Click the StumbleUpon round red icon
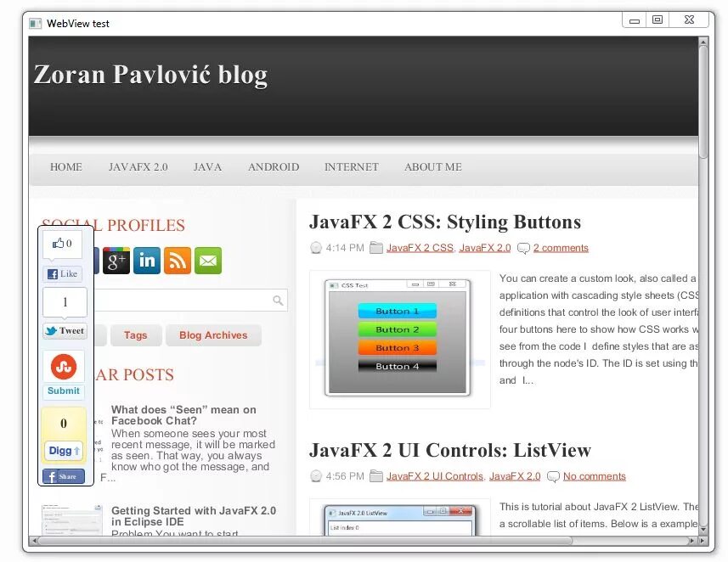 [64, 367]
